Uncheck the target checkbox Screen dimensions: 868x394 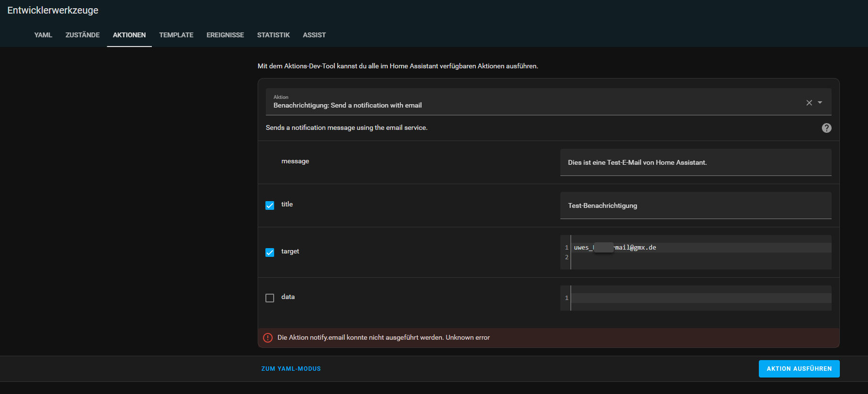[270, 252]
